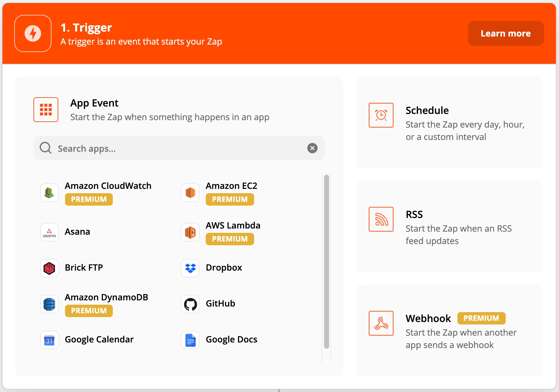
Task: Choose the Amazon EC2 app icon
Action: [190, 193]
